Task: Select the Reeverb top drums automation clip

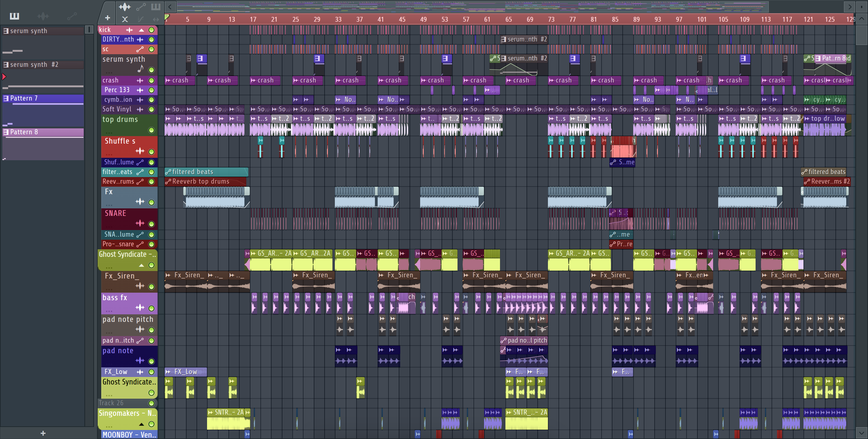Action: (205, 182)
